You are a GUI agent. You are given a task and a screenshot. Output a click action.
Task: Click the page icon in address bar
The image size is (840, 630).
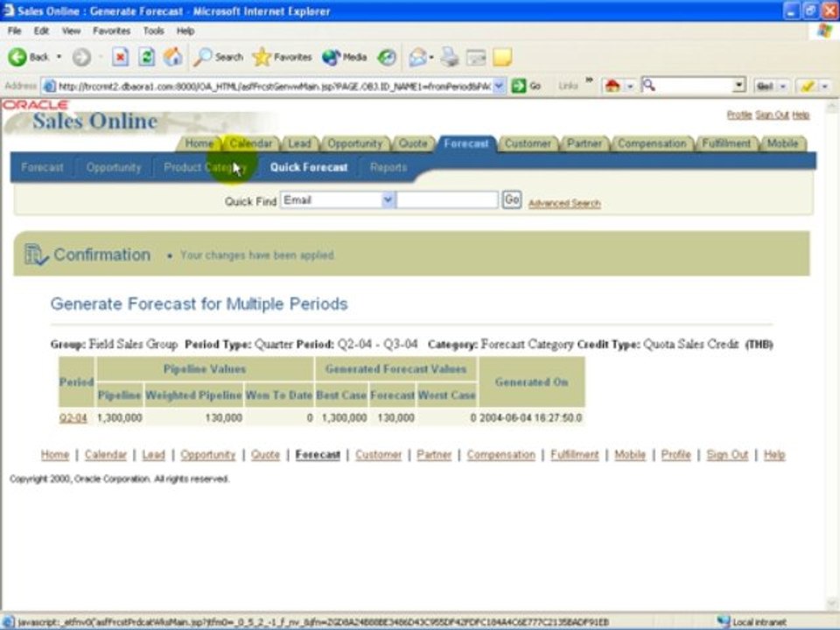49,86
